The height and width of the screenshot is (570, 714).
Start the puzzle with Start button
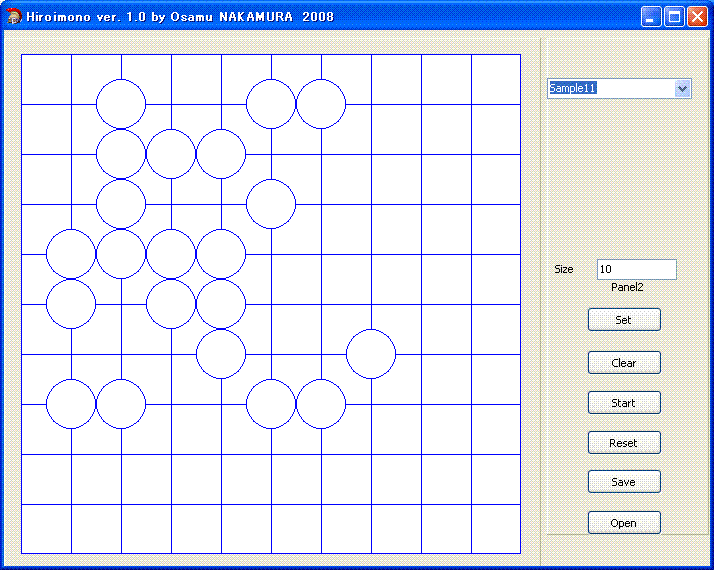(x=624, y=403)
